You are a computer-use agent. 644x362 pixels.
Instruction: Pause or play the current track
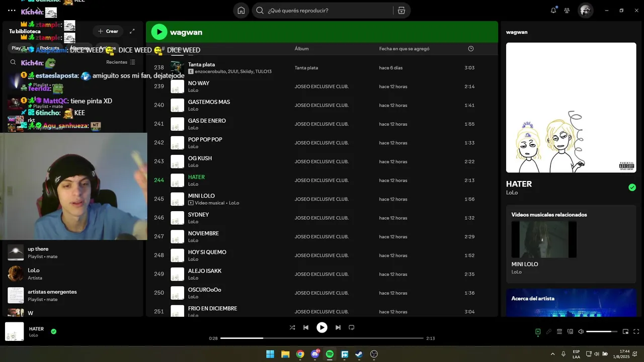(322, 327)
